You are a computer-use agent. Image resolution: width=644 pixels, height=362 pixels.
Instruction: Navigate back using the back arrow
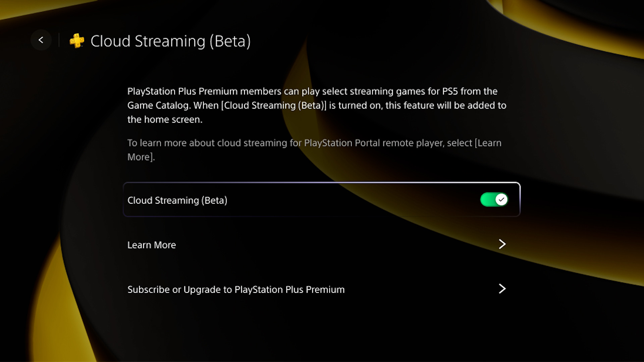41,40
